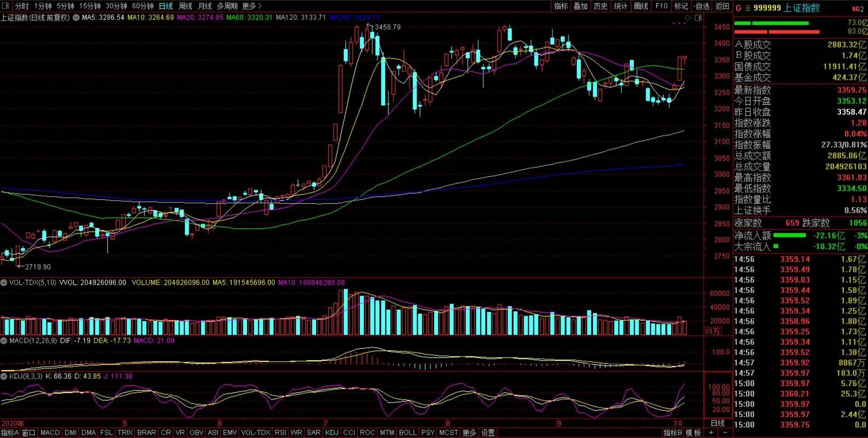Select the RSI indicator
868x438 pixels.
[280, 433]
